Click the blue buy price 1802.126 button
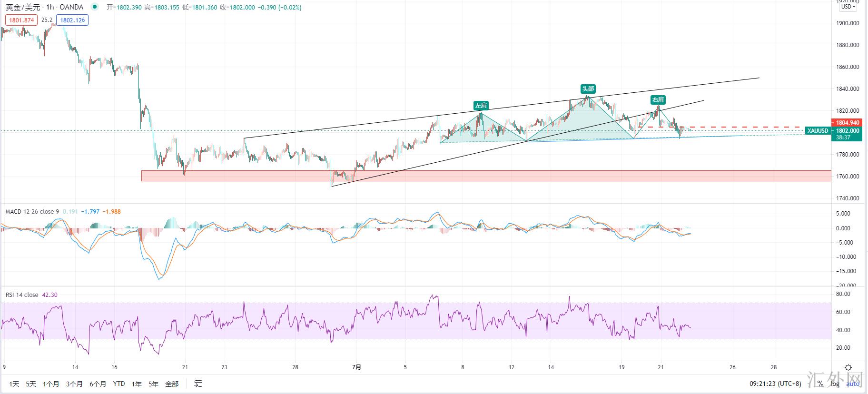This screenshot has width=868, height=394. pyautogui.click(x=72, y=20)
